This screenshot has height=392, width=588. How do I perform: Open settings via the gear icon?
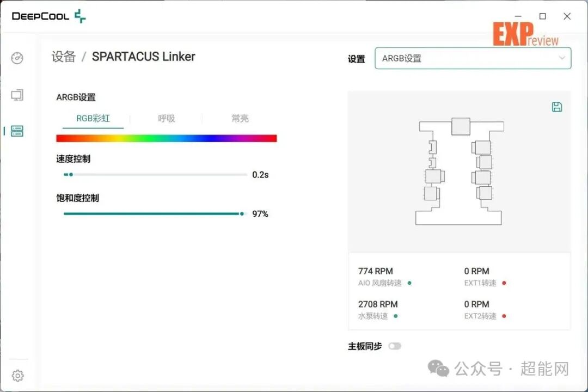coord(18,376)
